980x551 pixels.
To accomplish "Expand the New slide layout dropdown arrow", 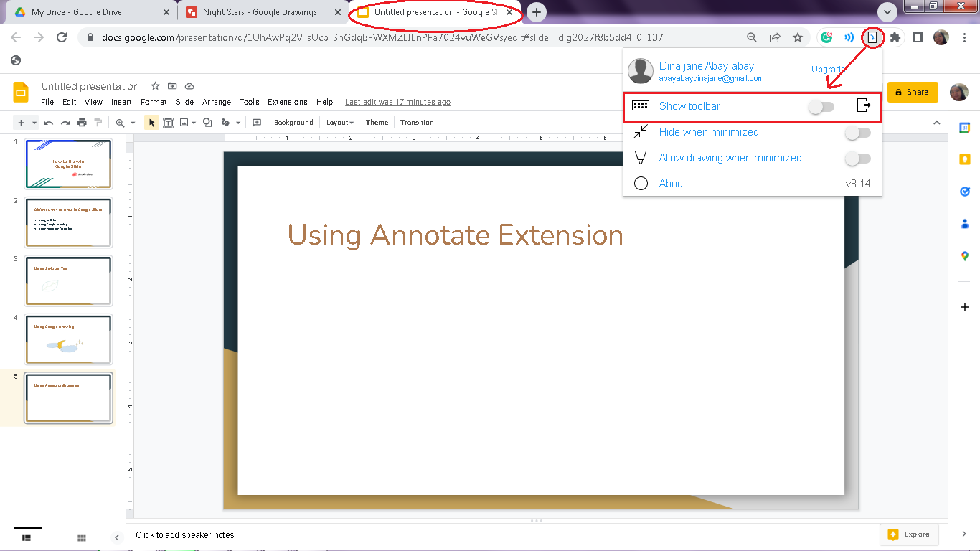I will coord(34,123).
